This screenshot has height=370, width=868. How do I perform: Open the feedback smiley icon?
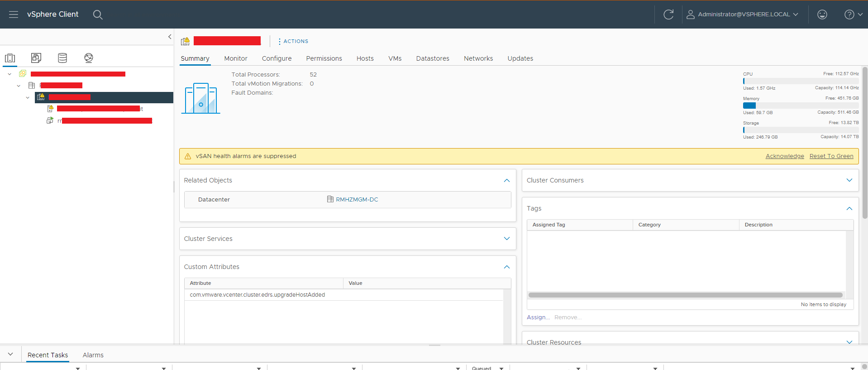(x=822, y=14)
